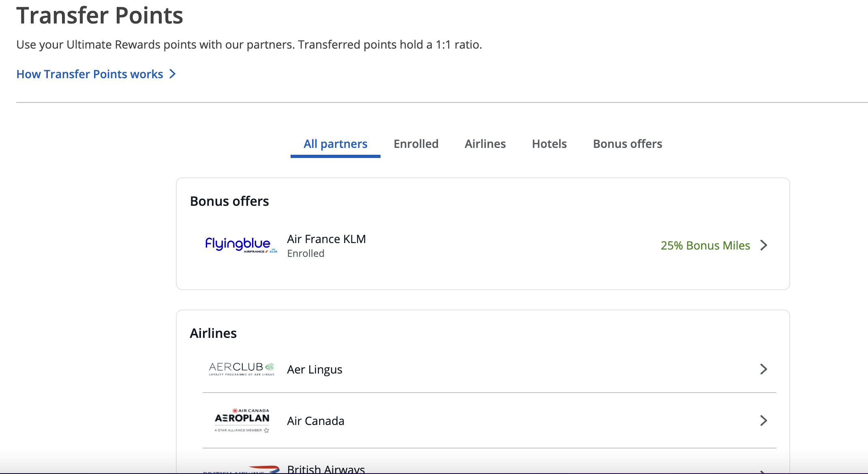
Task: Click the Bonus offers section heading
Action: tap(229, 201)
